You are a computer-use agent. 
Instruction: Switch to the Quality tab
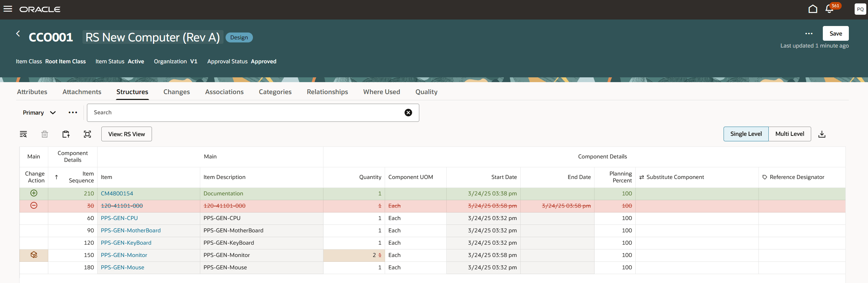[x=426, y=92]
